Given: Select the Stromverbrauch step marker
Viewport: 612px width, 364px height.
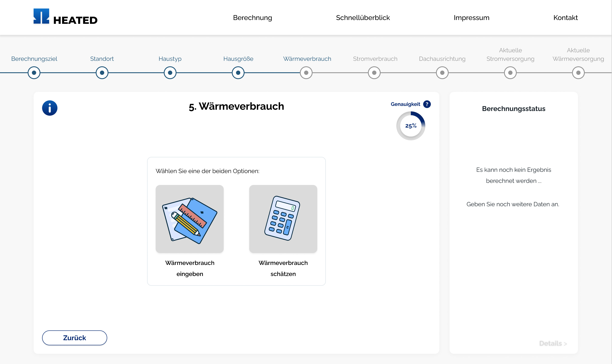Looking at the screenshot, I should [x=374, y=73].
